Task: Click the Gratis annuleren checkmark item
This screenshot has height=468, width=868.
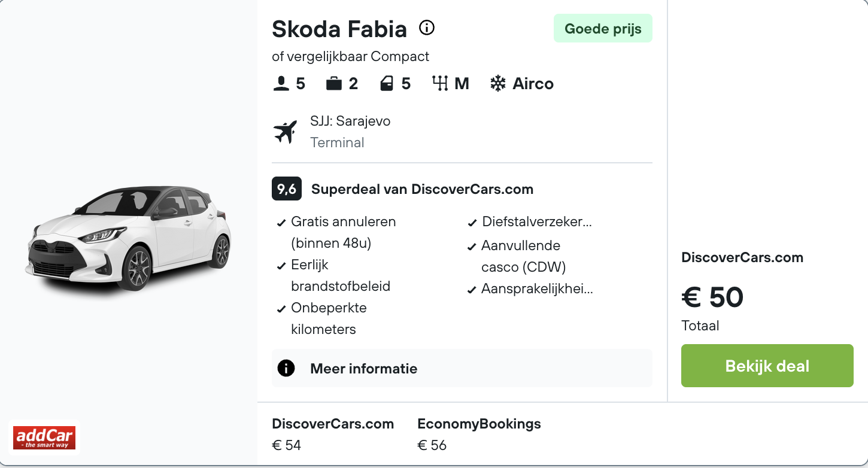Action: pyautogui.click(x=343, y=232)
